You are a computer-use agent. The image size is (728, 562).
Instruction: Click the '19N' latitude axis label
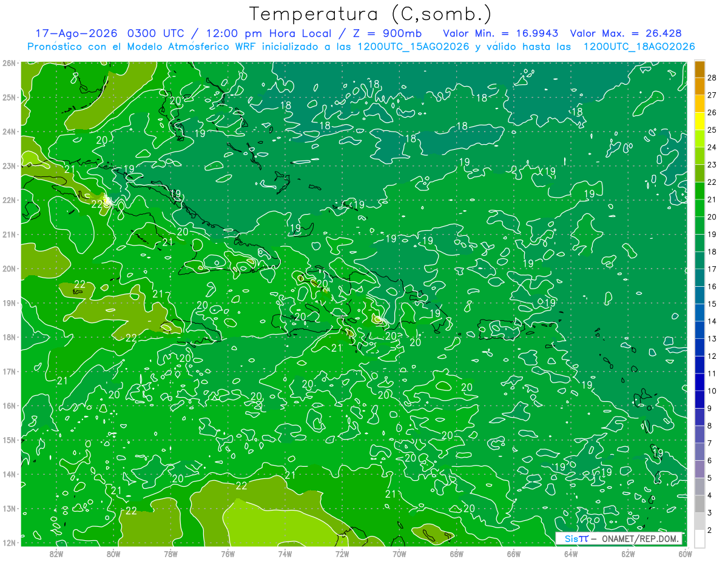[x=8, y=303]
